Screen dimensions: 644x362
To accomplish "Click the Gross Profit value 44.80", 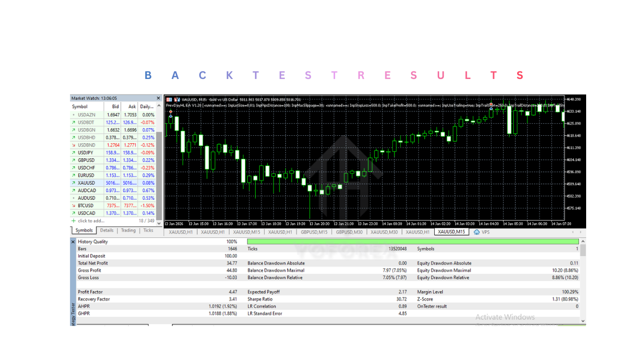I will (x=232, y=270).
